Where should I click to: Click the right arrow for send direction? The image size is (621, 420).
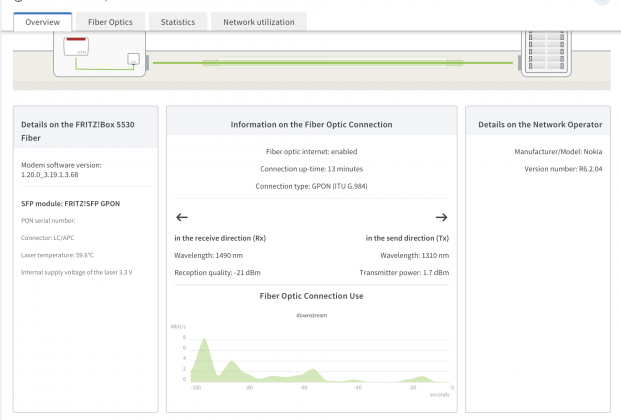pos(441,217)
